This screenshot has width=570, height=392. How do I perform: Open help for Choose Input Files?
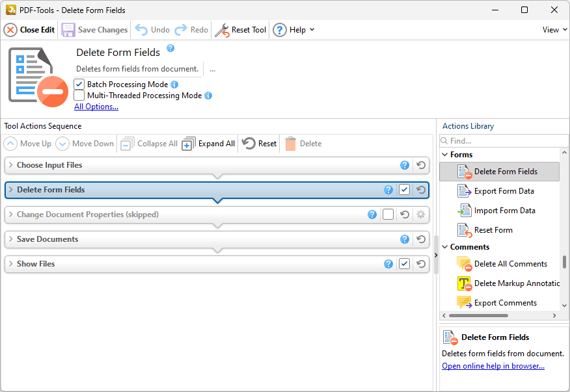point(405,165)
